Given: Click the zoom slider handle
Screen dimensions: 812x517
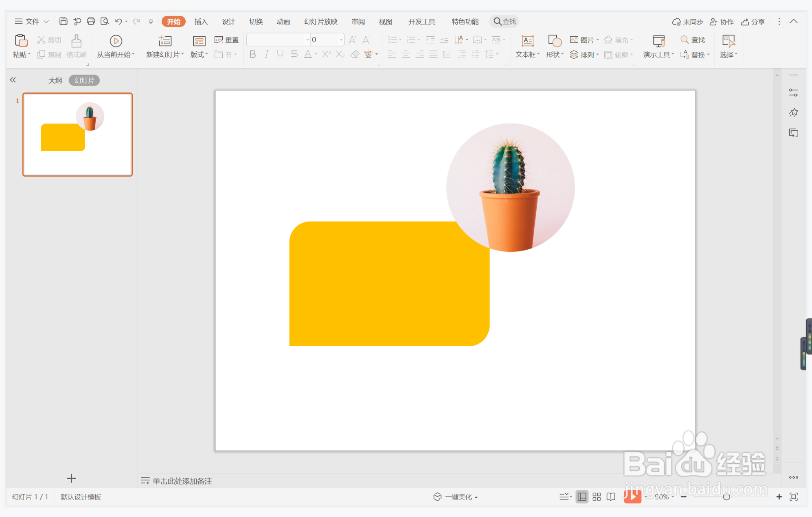Looking at the screenshot, I should tap(726, 497).
